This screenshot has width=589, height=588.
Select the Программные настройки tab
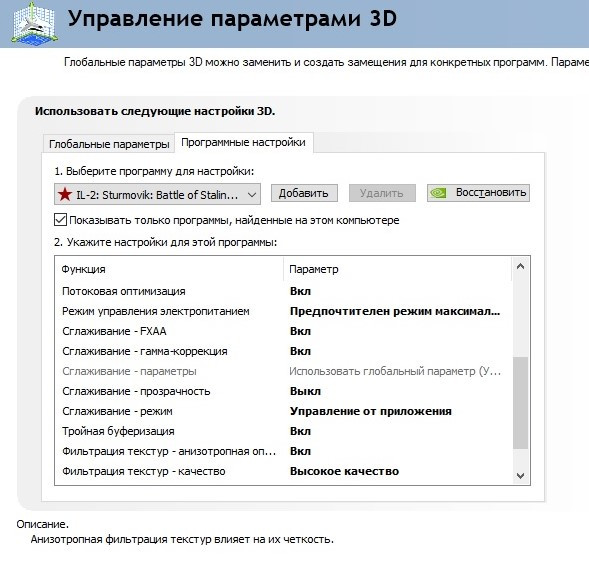[x=243, y=142]
